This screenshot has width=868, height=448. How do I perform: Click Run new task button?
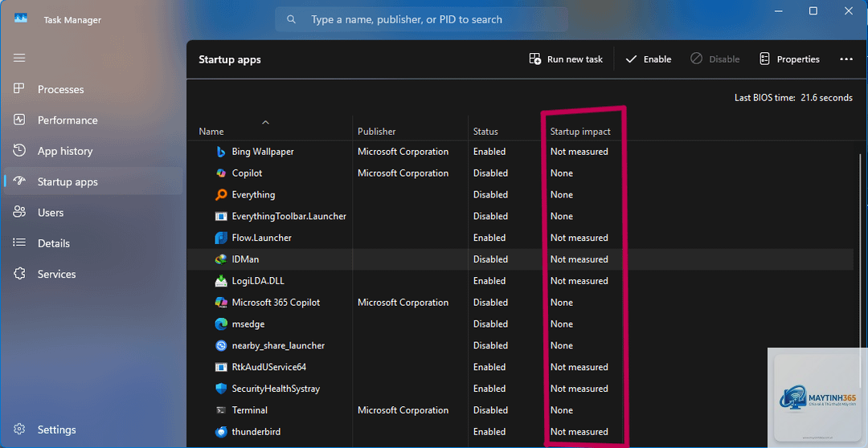tap(566, 59)
